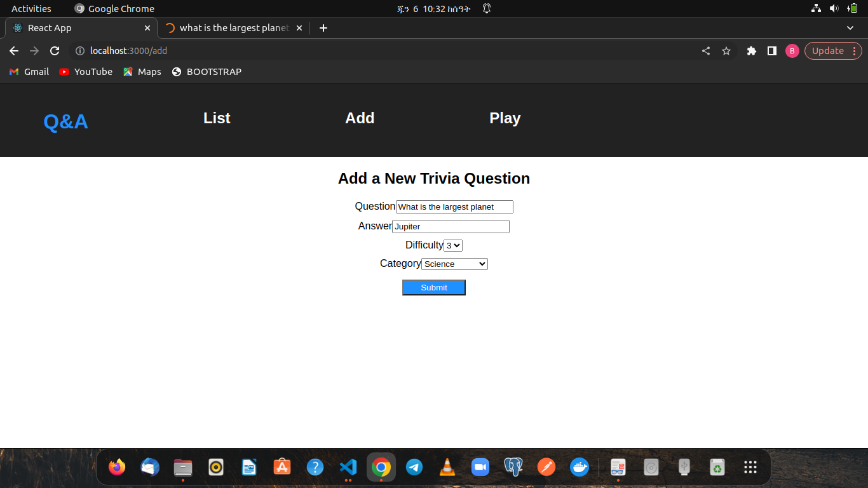Launch Docker from the dock
This screenshot has width=868, height=488.
(x=580, y=467)
